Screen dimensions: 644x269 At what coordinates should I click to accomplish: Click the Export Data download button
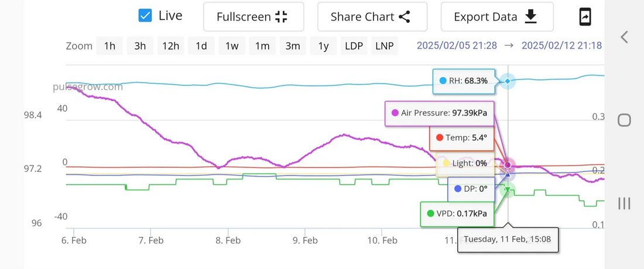496,17
